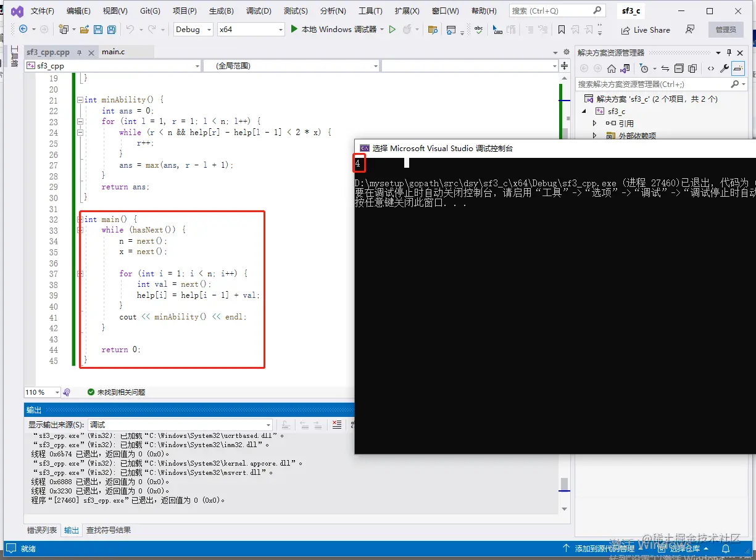Click the Clear All output icon
This screenshot has height=560, width=756.
point(336,424)
